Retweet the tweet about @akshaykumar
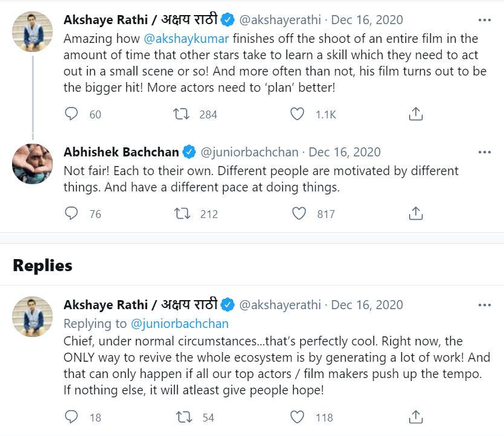504x436 pixels. [x=182, y=114]
